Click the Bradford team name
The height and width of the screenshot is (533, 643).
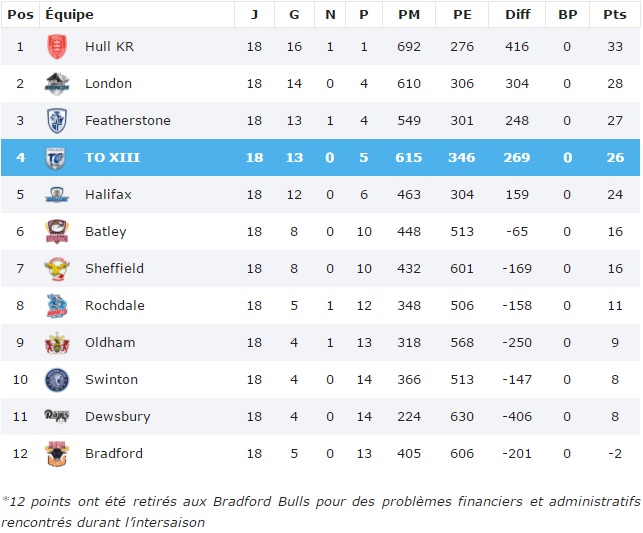click(x=114, y=454)
